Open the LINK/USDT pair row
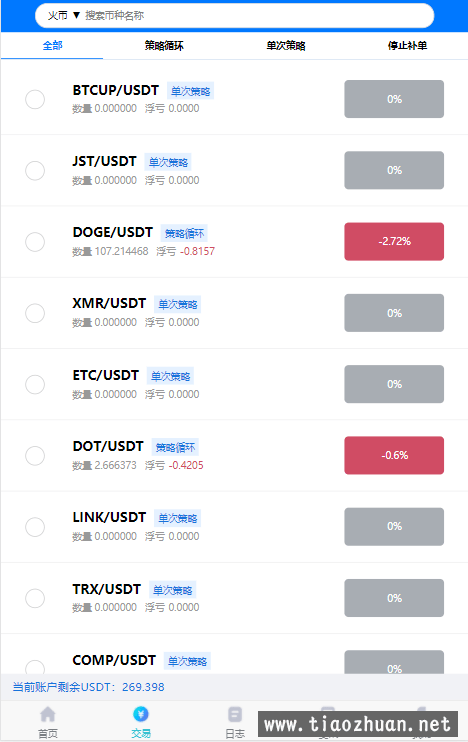Screen dimensions: 468x742 [234, 527]
